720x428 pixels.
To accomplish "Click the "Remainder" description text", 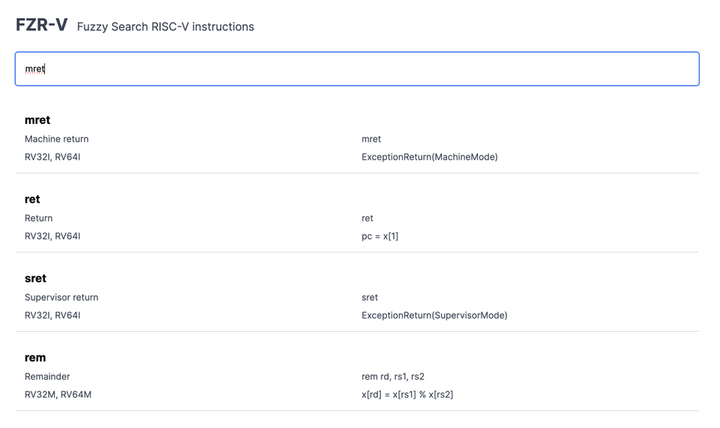I will click(x=49, y=376).
